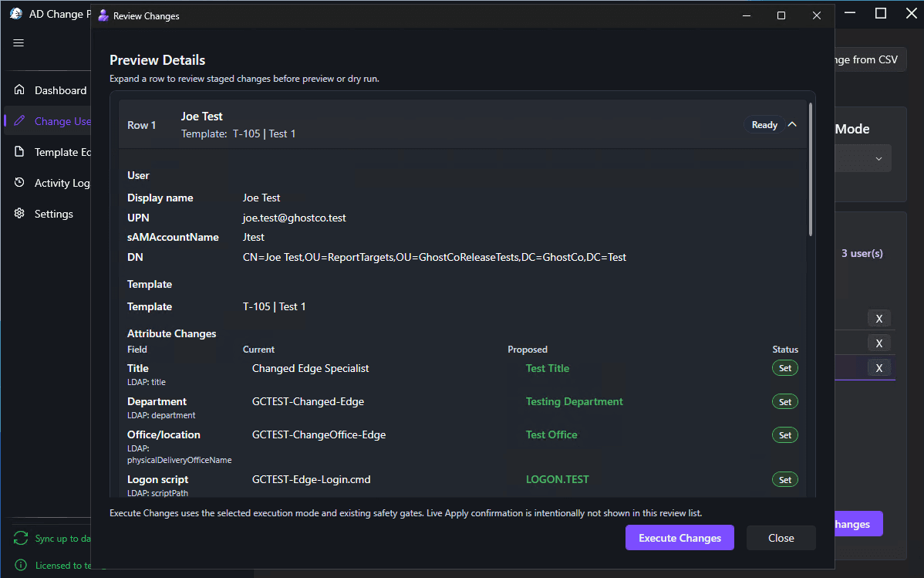Open Template Editor from the sidebar

pos(62,152)
